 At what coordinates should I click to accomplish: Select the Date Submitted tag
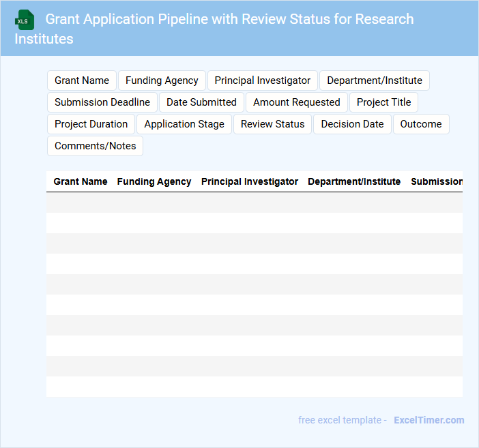coord(201,102)
